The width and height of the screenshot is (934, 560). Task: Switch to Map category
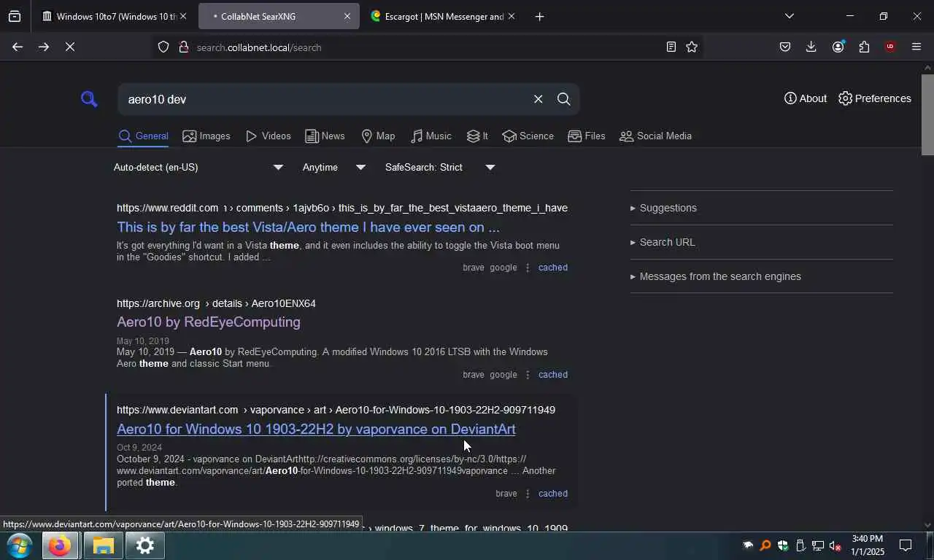pyautogui.click(x=378, y=136)
